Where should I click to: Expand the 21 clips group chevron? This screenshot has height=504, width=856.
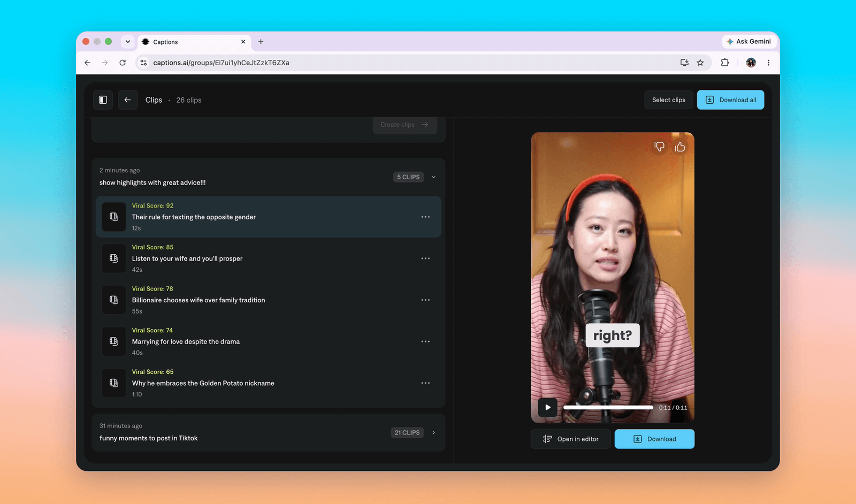click(x=433, y=433)
